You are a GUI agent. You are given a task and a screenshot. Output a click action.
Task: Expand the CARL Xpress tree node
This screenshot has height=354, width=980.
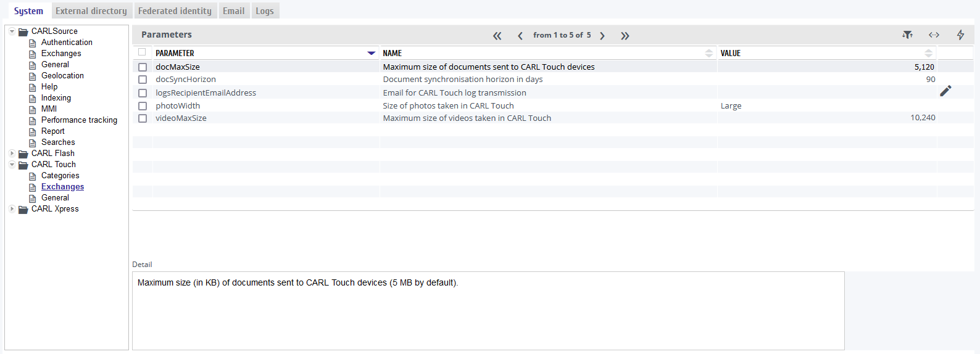[x=12, y=208]
